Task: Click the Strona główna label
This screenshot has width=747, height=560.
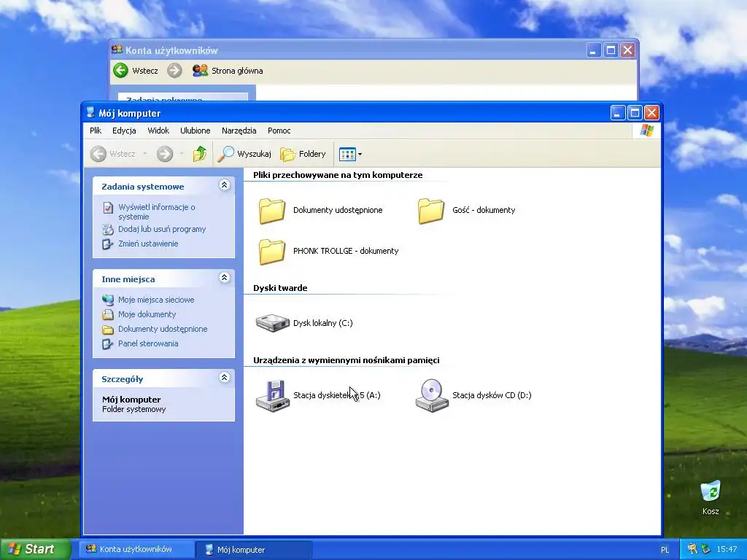Action: tap(237, 71)
